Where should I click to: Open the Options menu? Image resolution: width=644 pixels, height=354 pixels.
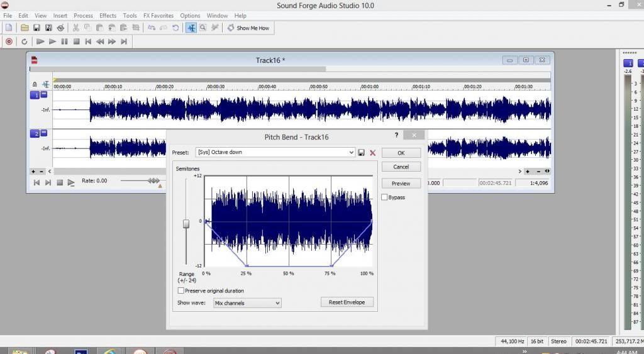(x=190, y=16)
